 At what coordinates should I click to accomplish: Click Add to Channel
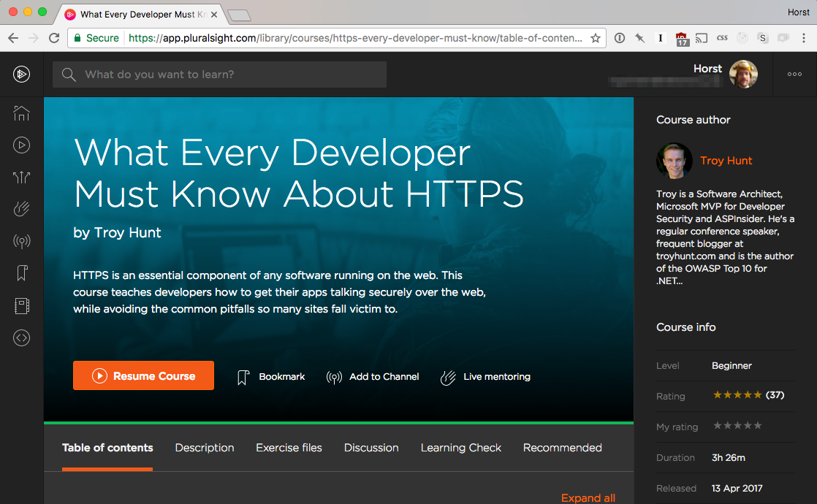(373, 376)
